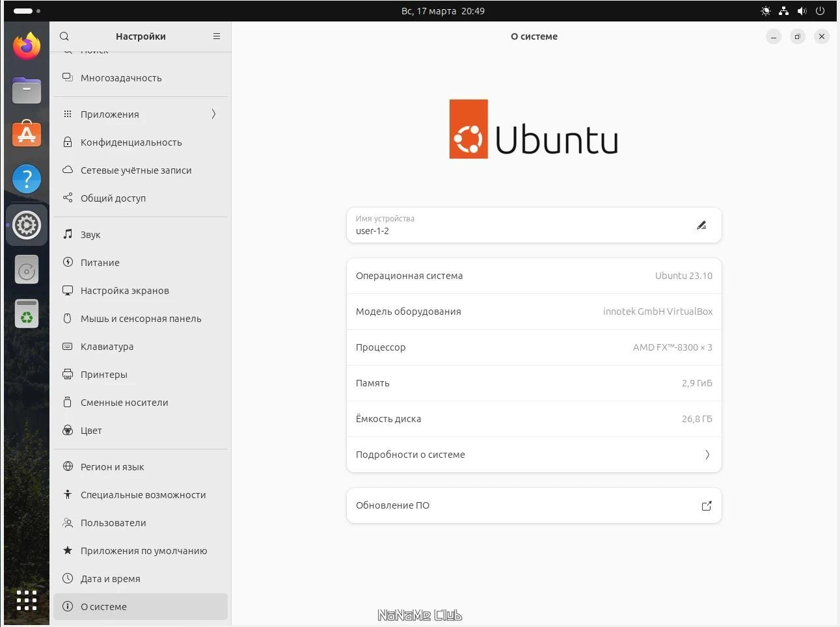Click the Date and Time clock icon
This screenshot has width=840, height=627.
pos(68,578)
